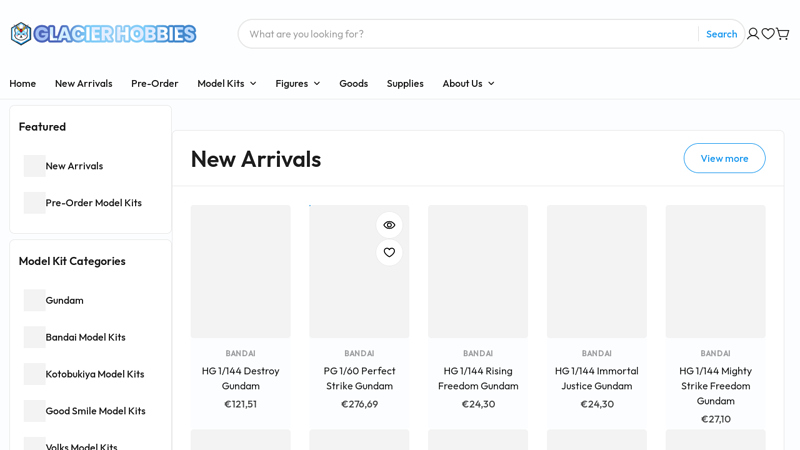Click the €121,51 price
This screenshot has height=450, width=800.
pos(240,404)
